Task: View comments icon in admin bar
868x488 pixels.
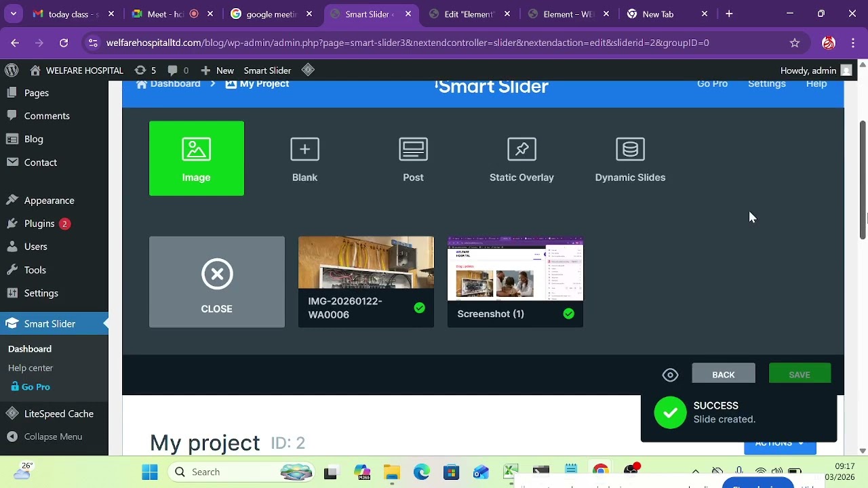Action: pyautogui.click(x=178, y=70)
